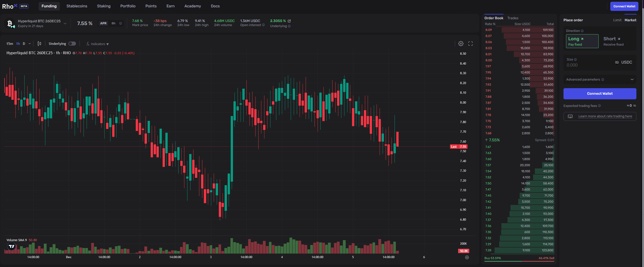Click the Size info icon
The image size is (644, 267).
[x=575, y=60]
